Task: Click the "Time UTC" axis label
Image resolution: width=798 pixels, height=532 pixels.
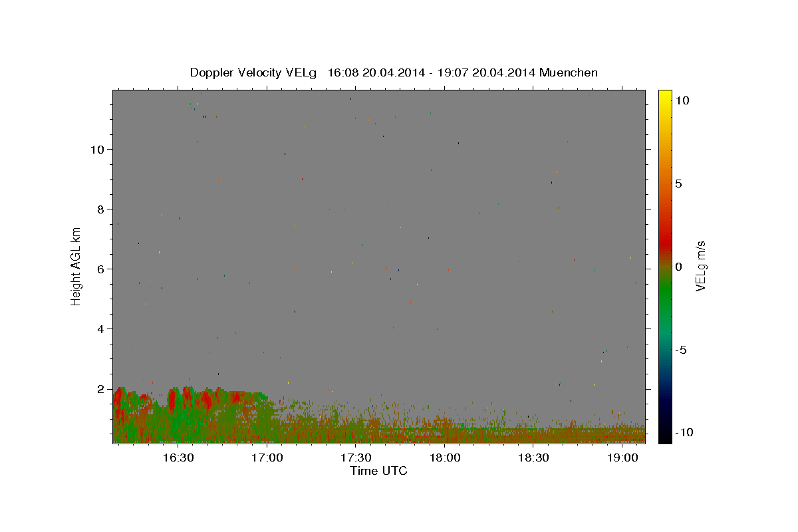Action: (x=378, y=471)
